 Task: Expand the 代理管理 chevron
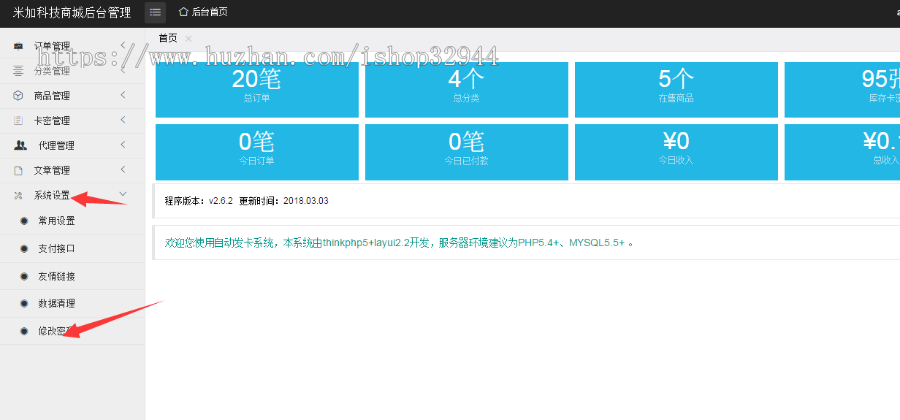click(123, 145)
